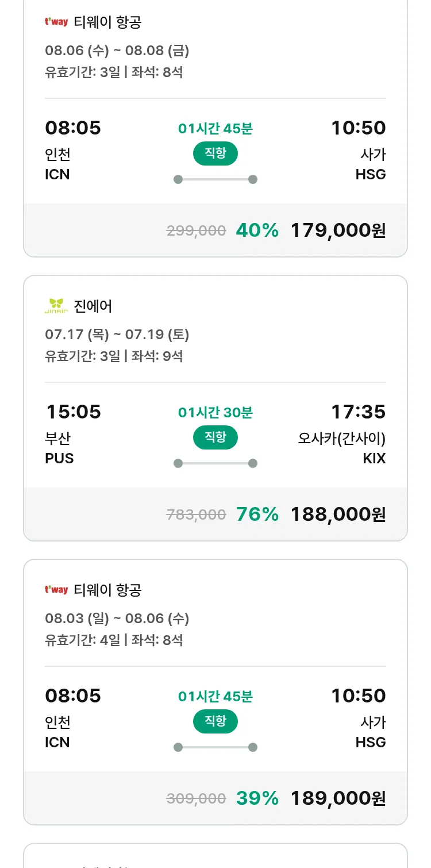
Task: Click the 08.06 (수) ~ 08.08 (금) date range
Action: [117, 51]
